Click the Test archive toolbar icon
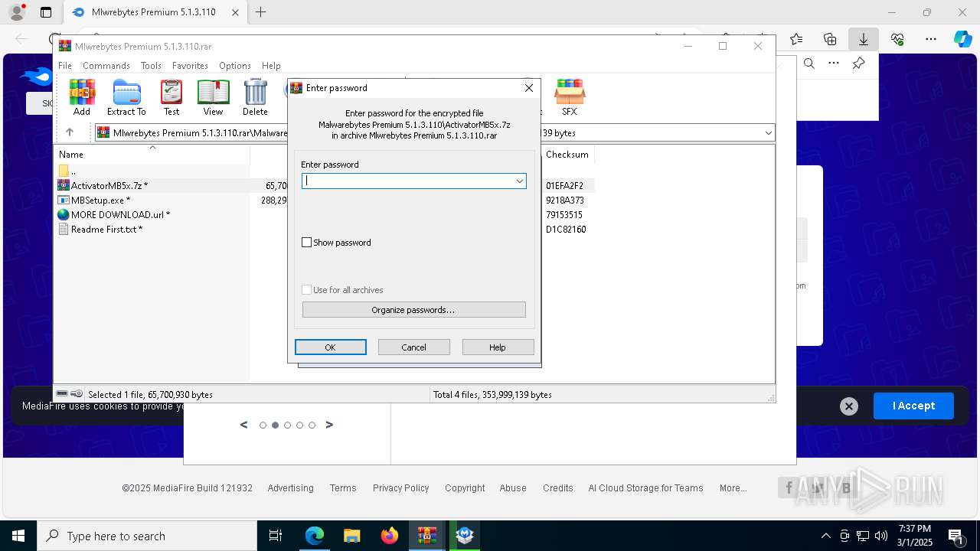The width and height of the screenshot is (980, 551). point(171,97)
